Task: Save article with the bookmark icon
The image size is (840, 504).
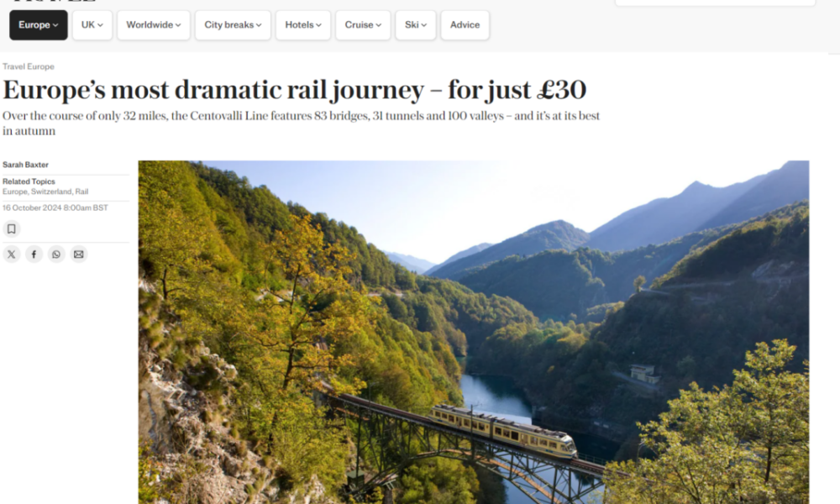Action: [11, 229]
